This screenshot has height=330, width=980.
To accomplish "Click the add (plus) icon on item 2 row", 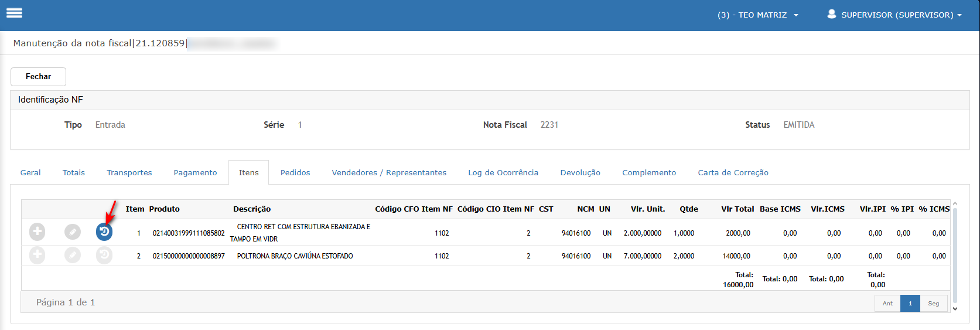I will tap(37, 255).
